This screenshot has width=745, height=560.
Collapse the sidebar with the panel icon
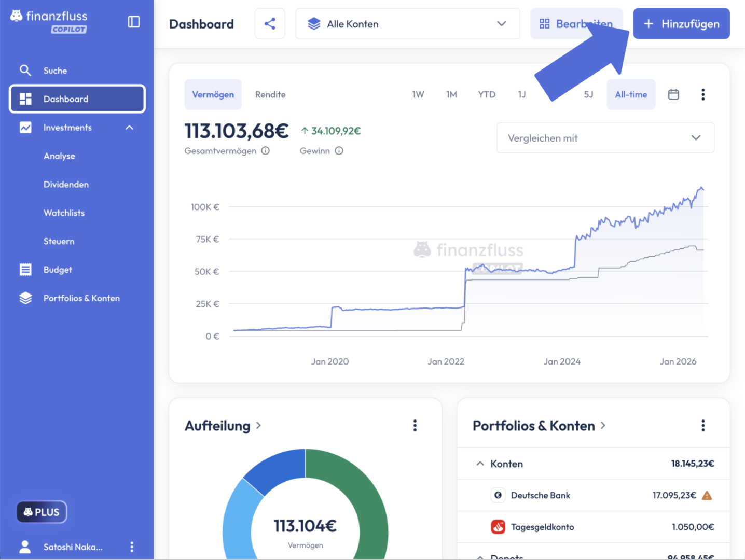coord(133,22)
